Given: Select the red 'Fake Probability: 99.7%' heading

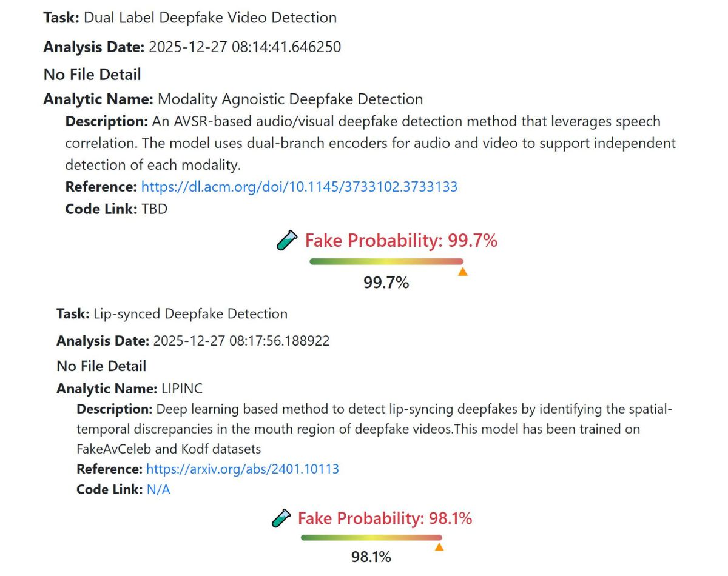Looking at the screenshot, I should (x=401, y=241).
